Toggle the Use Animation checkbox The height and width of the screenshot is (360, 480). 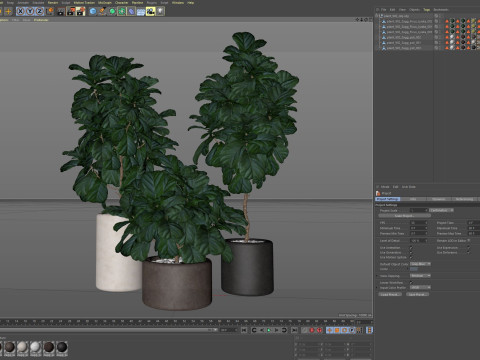(411, 248)
